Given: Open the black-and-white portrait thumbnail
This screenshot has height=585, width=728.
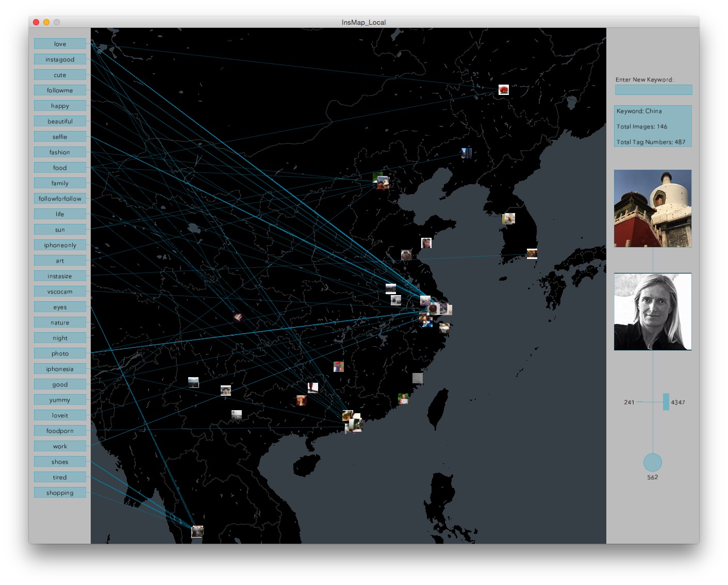Looking at the screenshot, I should 652,312.
